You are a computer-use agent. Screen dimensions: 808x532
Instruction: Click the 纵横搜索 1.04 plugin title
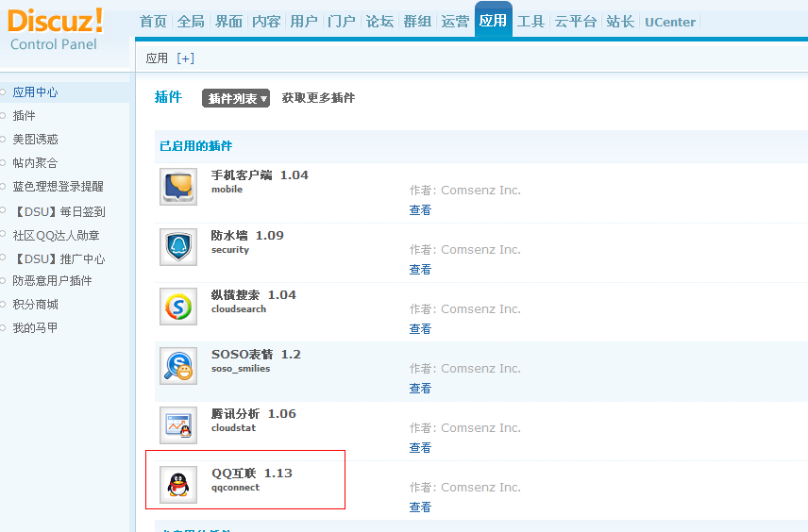pyautogui.click(x=254, y=295)
